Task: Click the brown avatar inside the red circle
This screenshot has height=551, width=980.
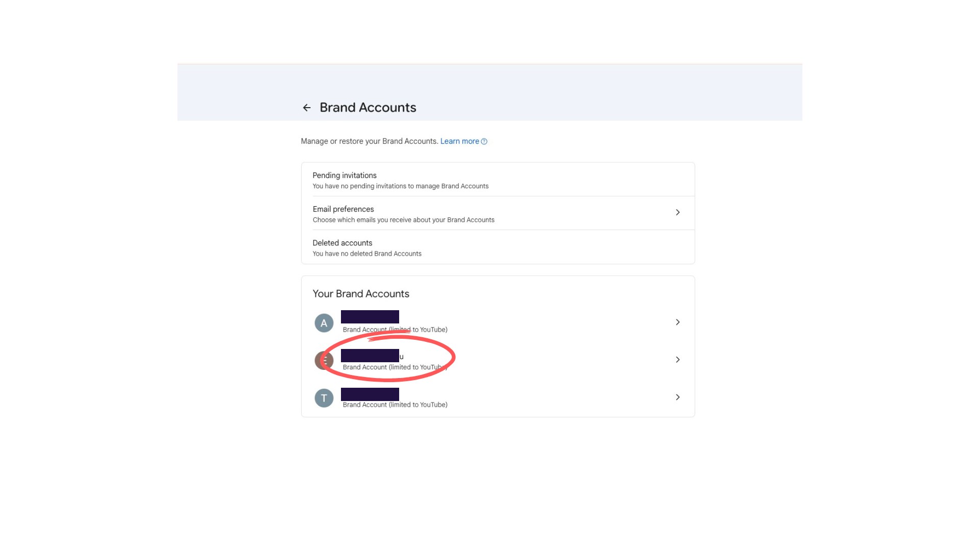Action: (x=324, y=360)
